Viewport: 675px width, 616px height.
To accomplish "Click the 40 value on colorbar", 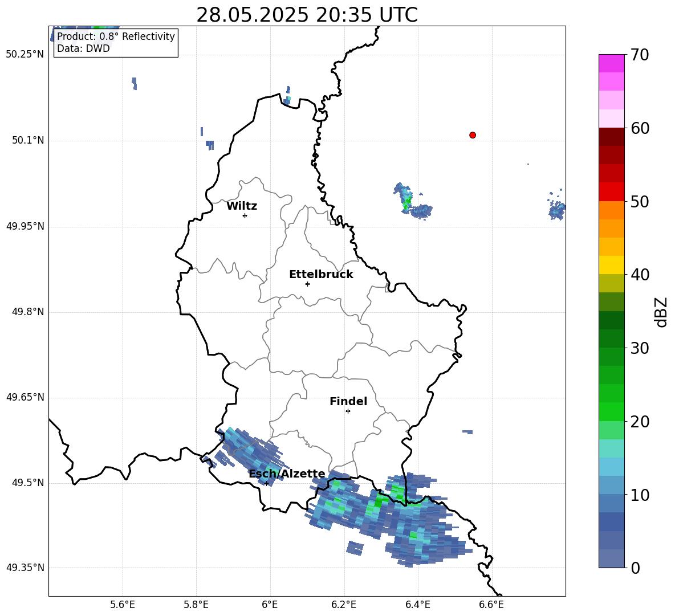I will pos(640,275).
